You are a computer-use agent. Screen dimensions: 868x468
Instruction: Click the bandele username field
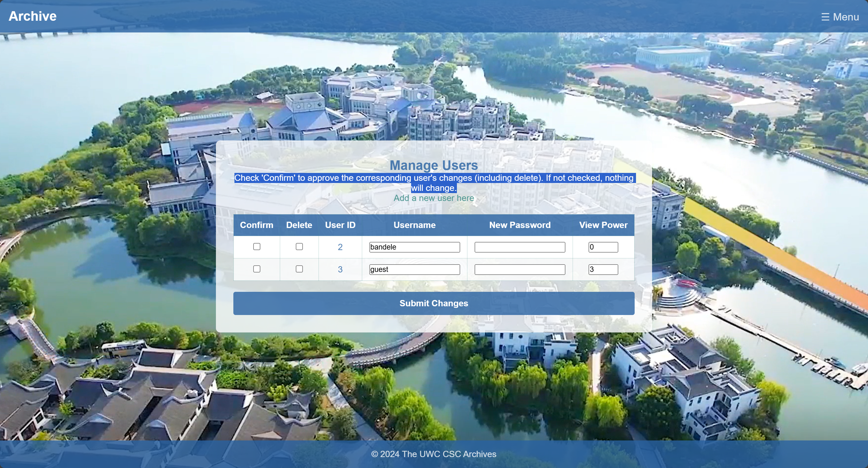(414, 247)
